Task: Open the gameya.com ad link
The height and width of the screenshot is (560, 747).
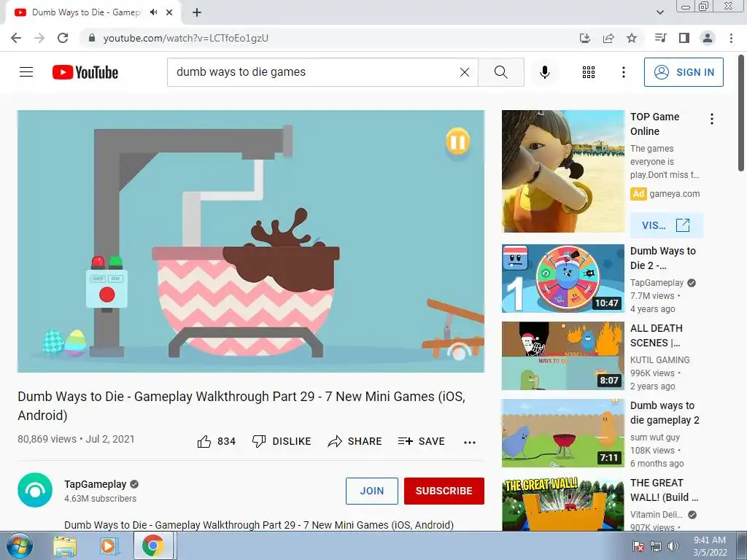Action: tap(675, 194)
